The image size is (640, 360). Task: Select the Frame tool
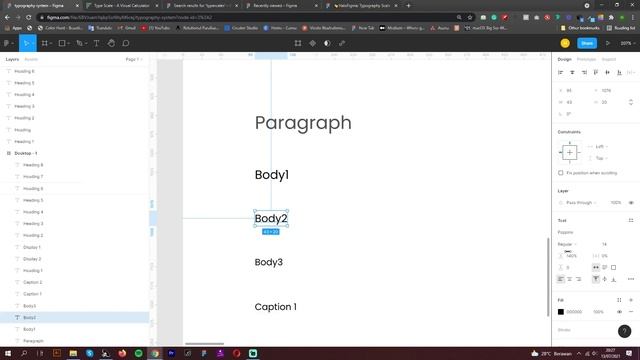(x=44, y=43)
